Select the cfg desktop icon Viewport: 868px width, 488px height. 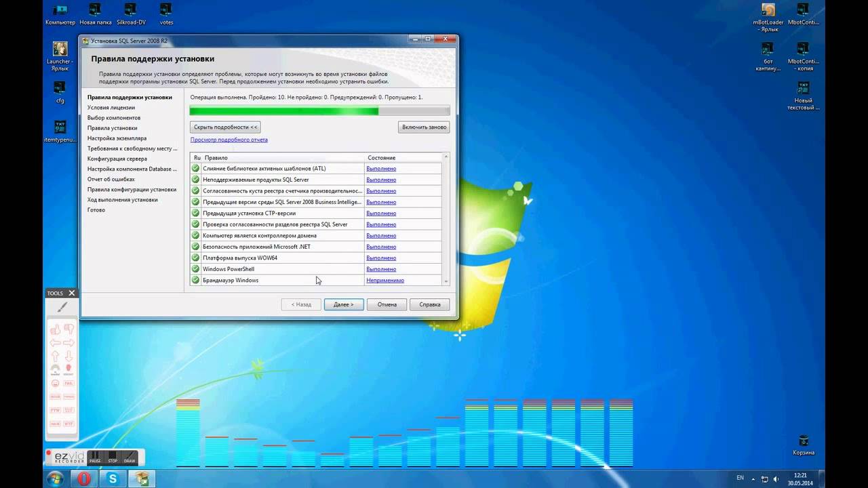click(60, 92)
